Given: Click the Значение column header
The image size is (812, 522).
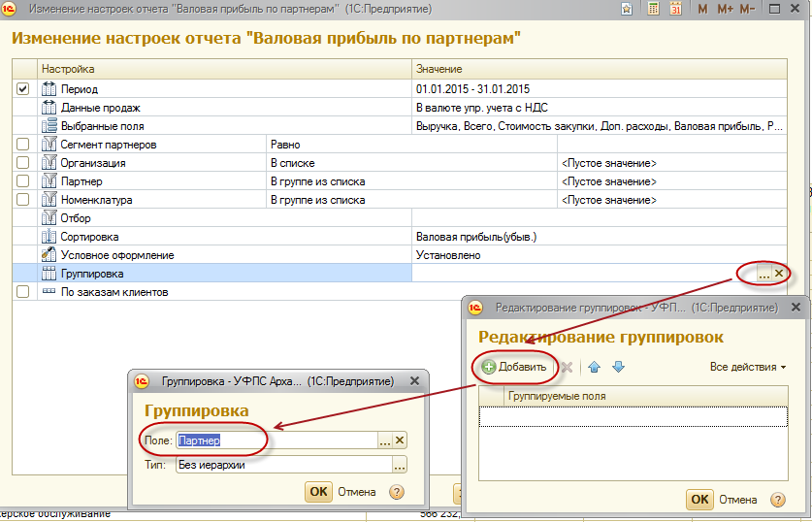Looking at the screenshot, I should (x=600, y=69).
